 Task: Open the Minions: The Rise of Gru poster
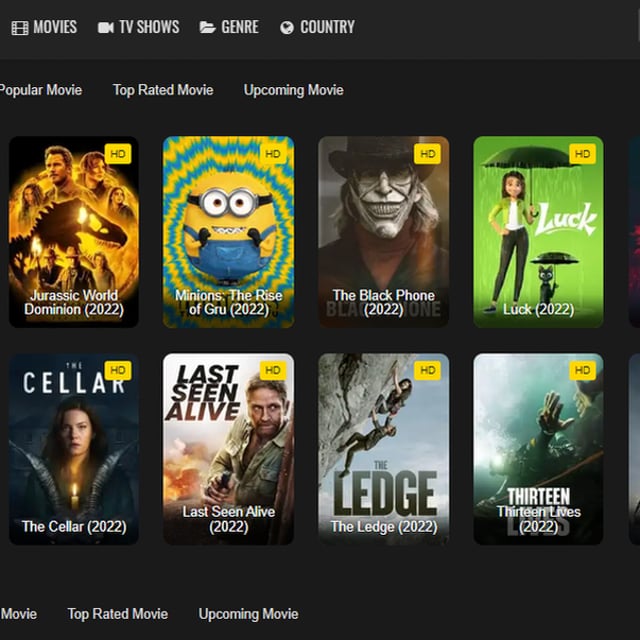229,232
